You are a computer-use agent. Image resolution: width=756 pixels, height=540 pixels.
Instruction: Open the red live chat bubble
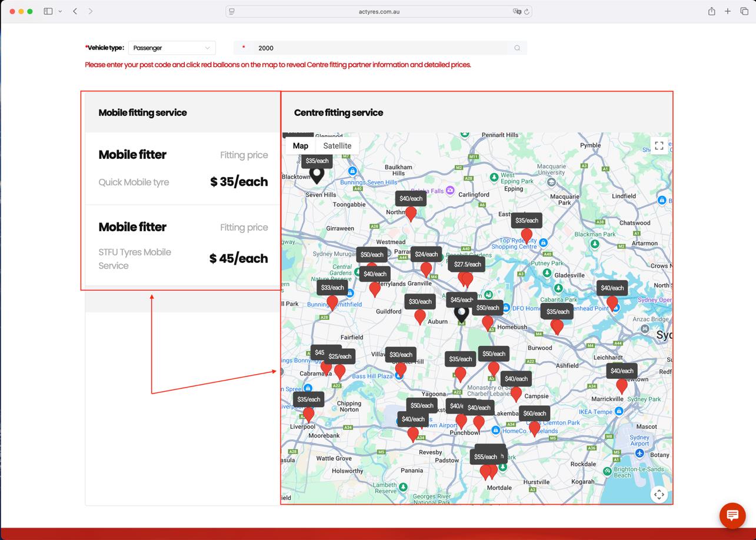[732, 515]
